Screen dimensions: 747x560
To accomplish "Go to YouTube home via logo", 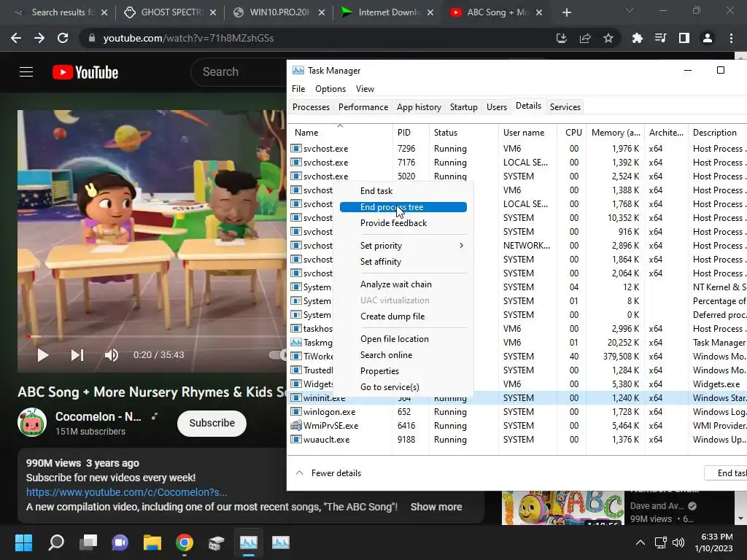I will click(x=85, y=72).
